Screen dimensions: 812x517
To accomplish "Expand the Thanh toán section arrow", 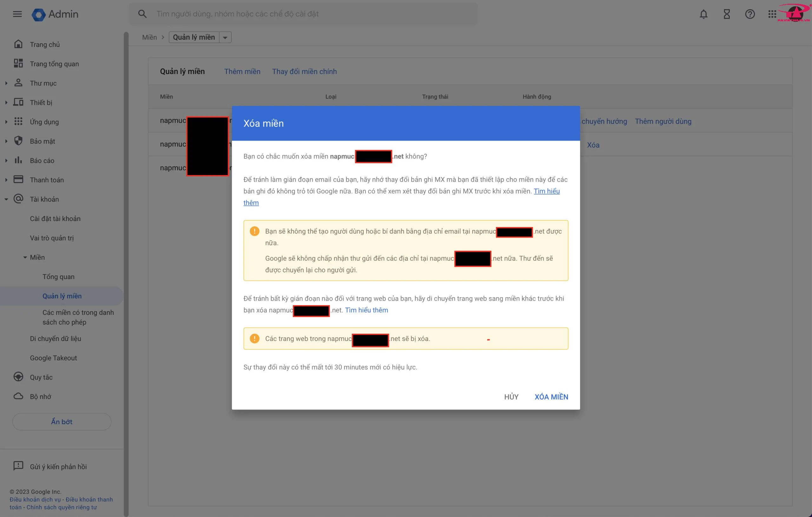I will tap(6, 180).
